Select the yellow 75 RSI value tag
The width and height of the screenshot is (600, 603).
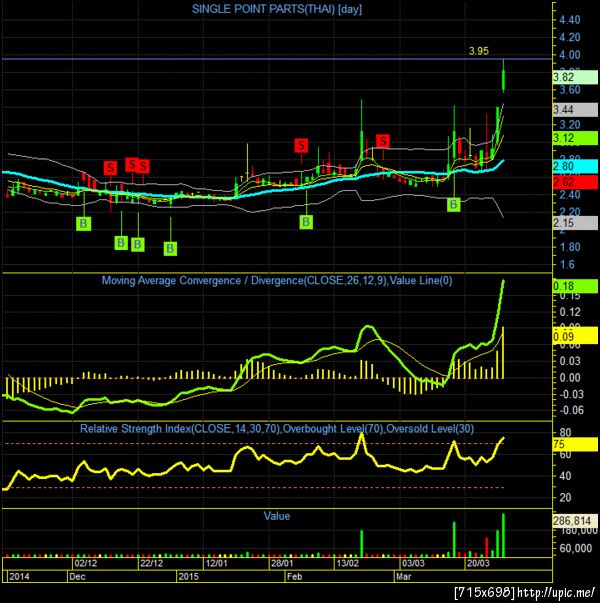(x=575, y=444)
